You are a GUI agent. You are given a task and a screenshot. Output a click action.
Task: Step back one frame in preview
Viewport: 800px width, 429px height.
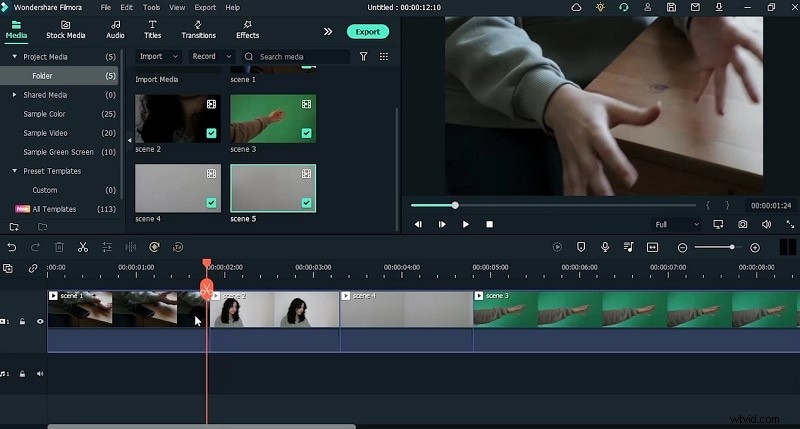point(418,224)
